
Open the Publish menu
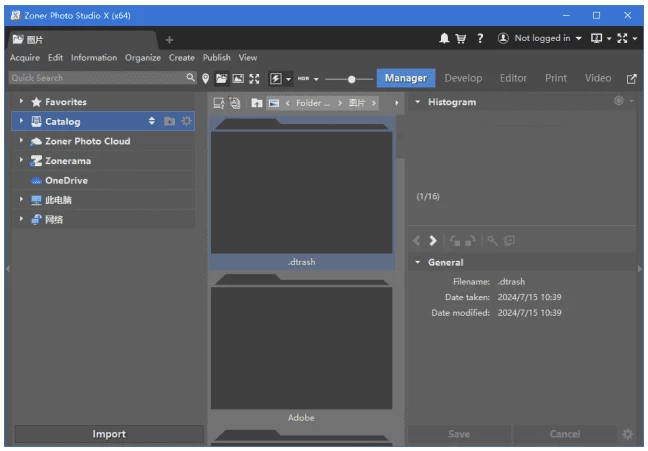tap(216, 58)
